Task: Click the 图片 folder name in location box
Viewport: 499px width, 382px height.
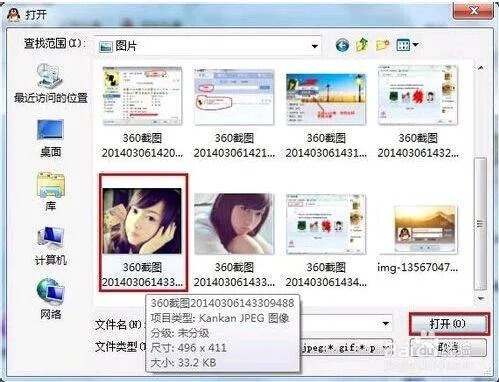Action: pyautogui.click(x=126, y=46)
